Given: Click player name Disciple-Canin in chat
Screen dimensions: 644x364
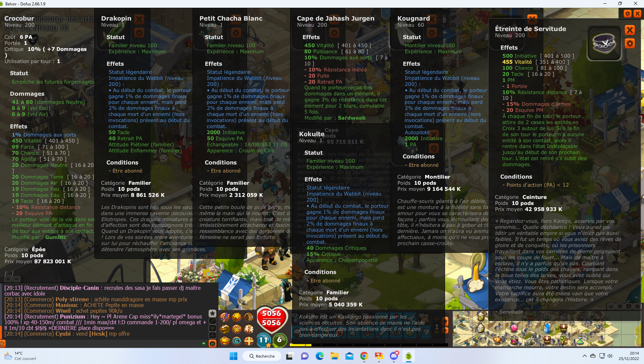Looking at the screenshot, I should click(79, 288).
